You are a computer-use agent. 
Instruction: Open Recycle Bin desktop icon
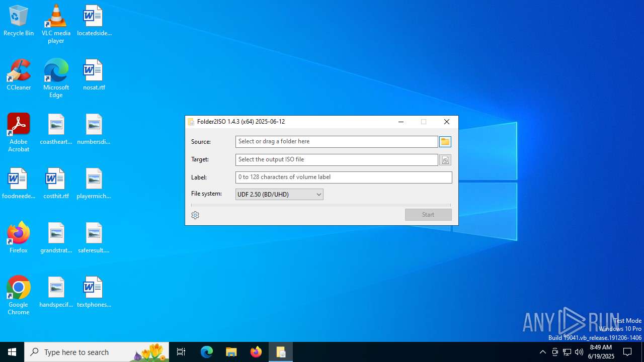click(19, 21)
